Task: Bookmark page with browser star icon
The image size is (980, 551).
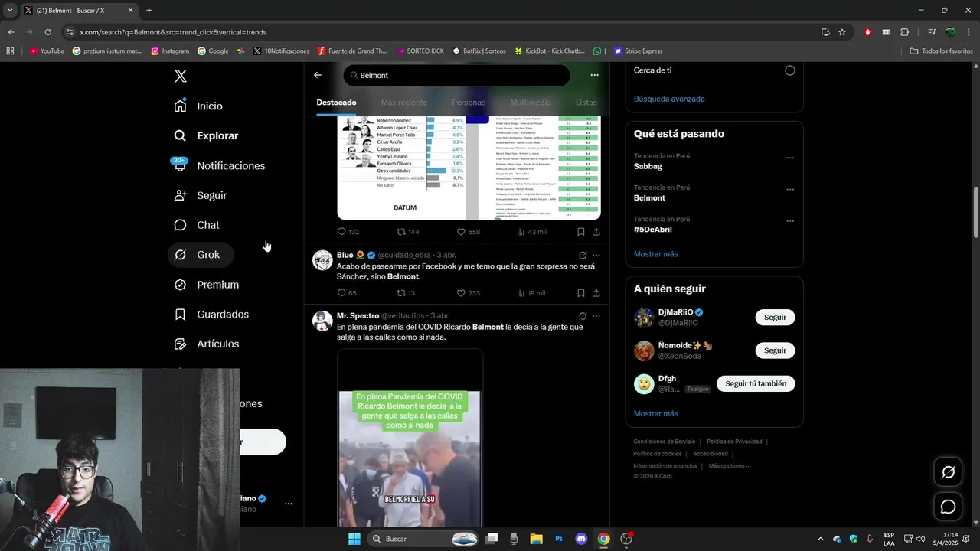Action: point(842,32)
